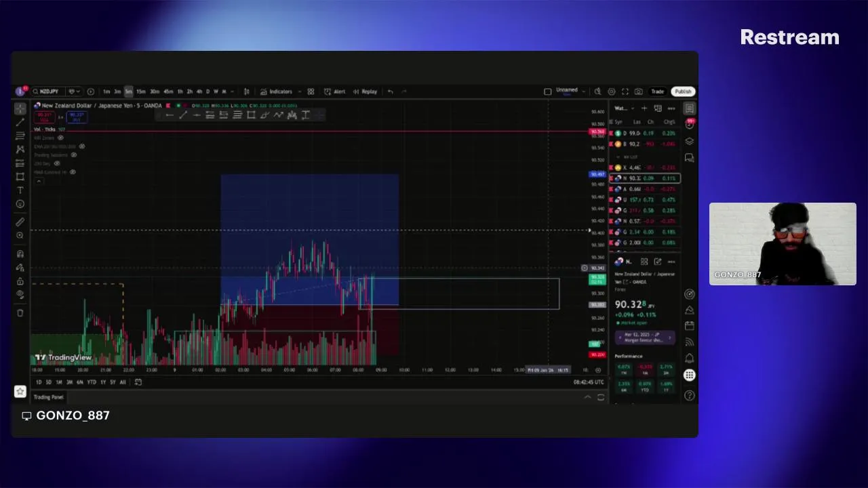Open the chart type candles menu
The width and height of the screenshot is (868, 488).
[247, 91]
